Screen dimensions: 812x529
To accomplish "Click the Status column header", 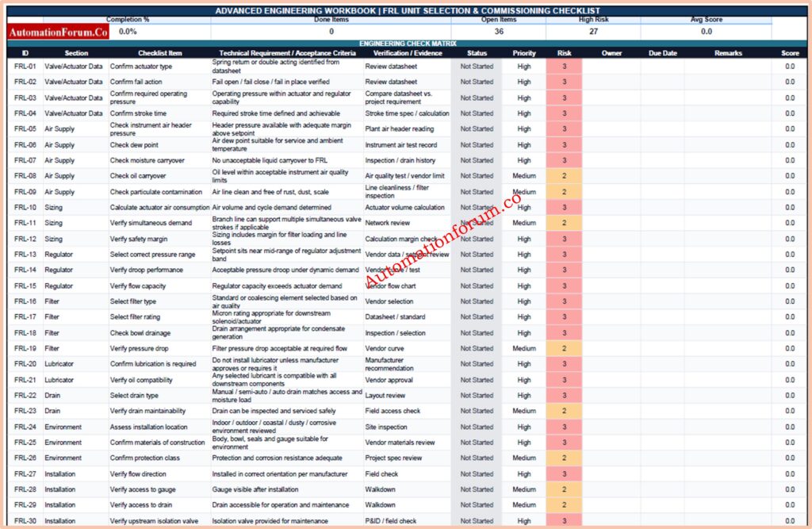I will click(x=477, y=53).
